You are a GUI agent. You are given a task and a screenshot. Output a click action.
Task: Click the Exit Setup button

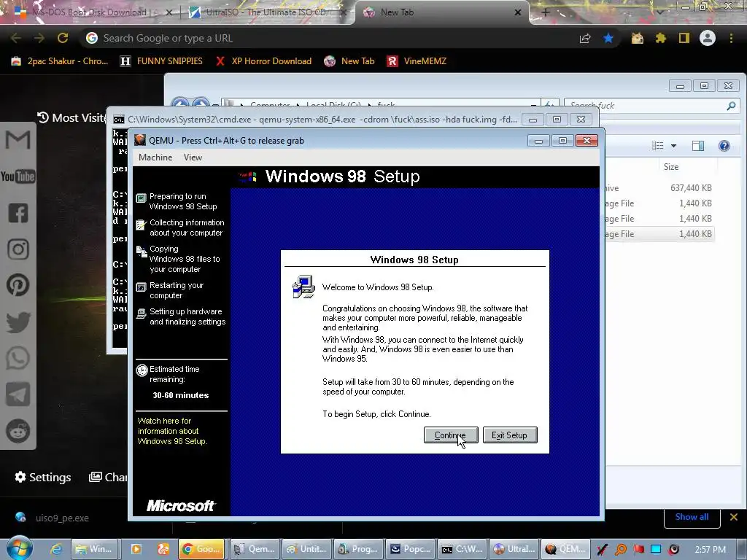point(510,435)
